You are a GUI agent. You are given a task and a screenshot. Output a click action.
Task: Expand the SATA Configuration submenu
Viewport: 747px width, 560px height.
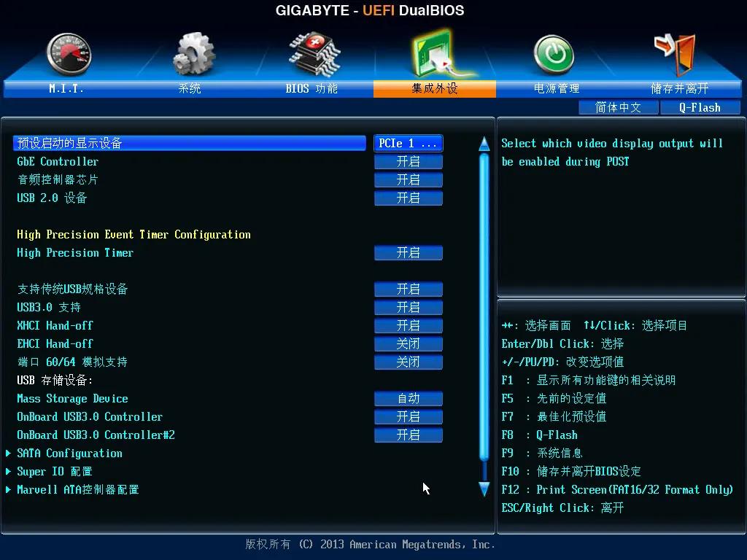tap(69, 454)
